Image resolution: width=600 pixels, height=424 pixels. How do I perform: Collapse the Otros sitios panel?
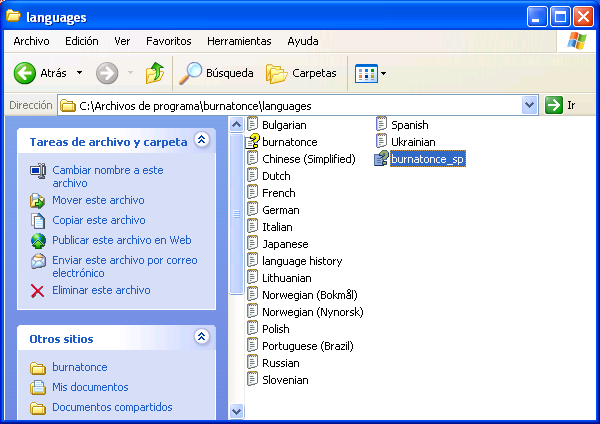pos(201,337)
